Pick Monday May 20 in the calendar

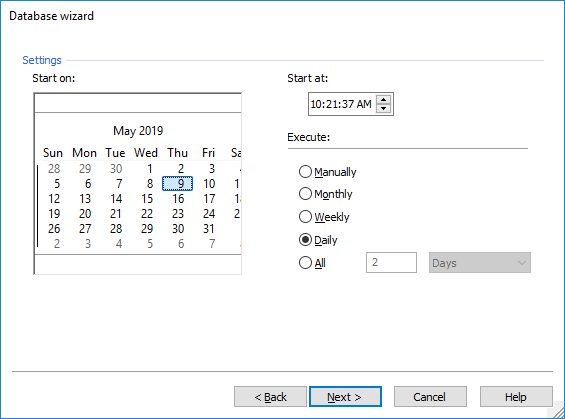tap(85, 214)
